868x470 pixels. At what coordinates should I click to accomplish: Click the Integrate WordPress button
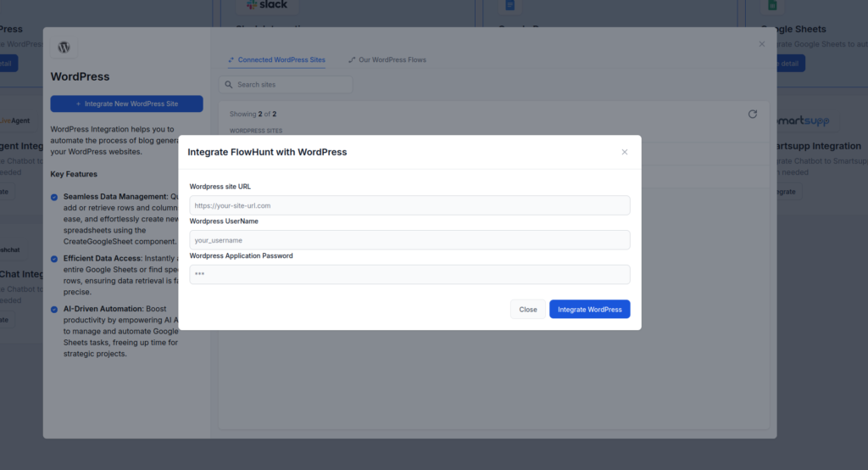589,310
